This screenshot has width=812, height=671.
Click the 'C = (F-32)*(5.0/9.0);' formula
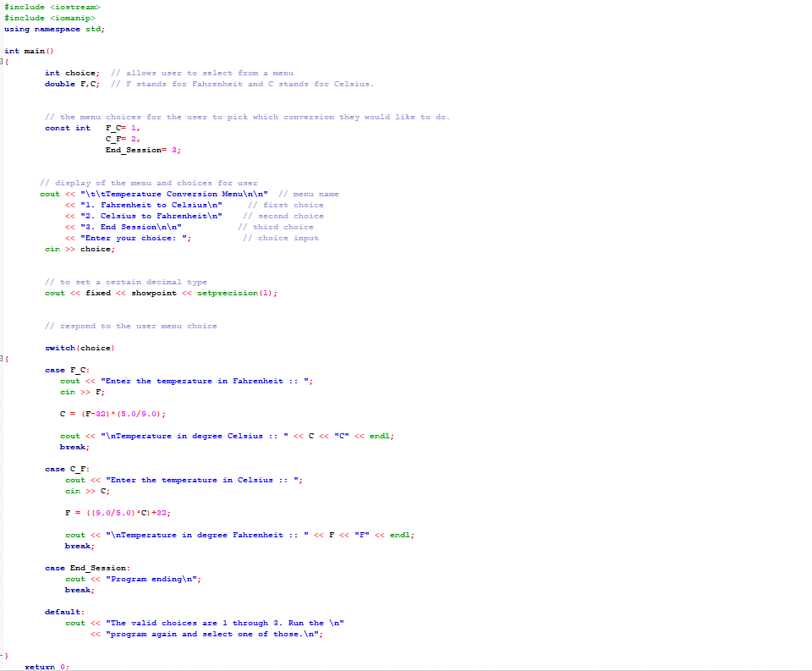[112, 414]
